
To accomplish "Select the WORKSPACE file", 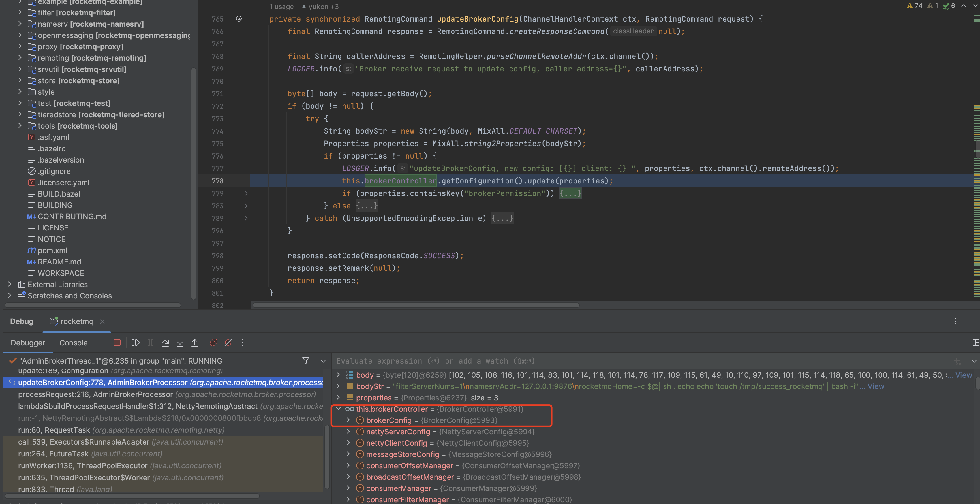I will tap(61, 273).
